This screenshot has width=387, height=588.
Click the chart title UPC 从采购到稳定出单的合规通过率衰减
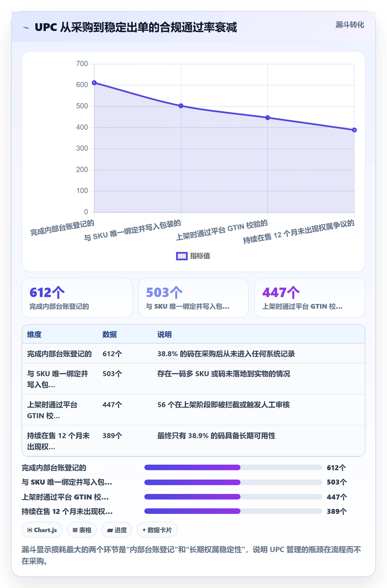[136, 27]
